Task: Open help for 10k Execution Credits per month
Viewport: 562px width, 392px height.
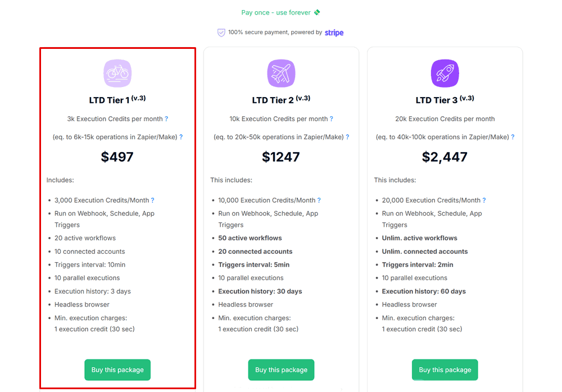Action: pos(332,119)
